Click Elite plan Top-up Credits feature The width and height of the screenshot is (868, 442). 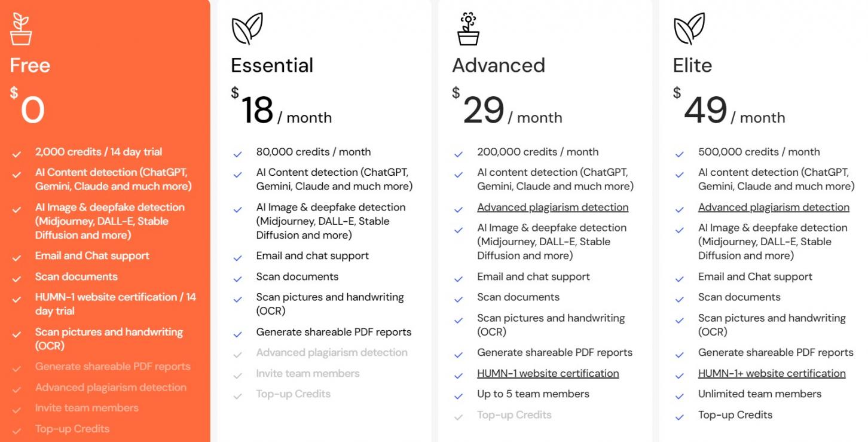click(x=735, y=415)
